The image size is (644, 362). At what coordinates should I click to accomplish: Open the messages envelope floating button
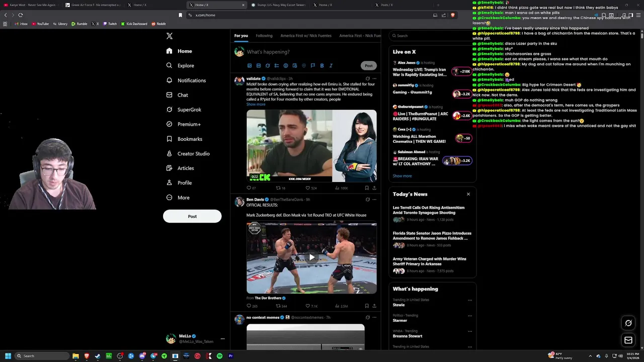click(x=628, y=340)
